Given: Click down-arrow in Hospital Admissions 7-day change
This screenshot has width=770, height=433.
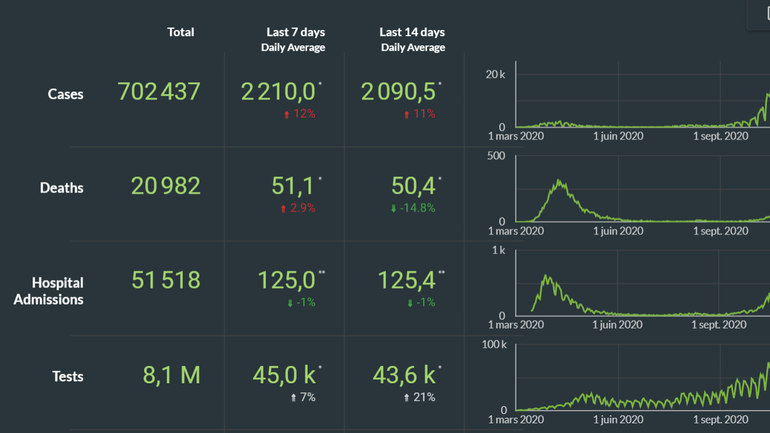Looking at the screenshot, I should [x=290, y=303].
